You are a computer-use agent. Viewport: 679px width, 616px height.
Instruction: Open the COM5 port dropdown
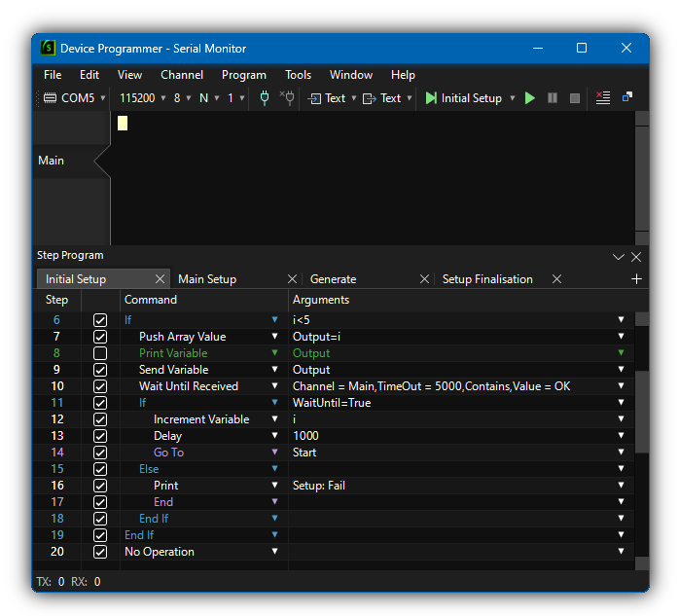tap(76, 98)
